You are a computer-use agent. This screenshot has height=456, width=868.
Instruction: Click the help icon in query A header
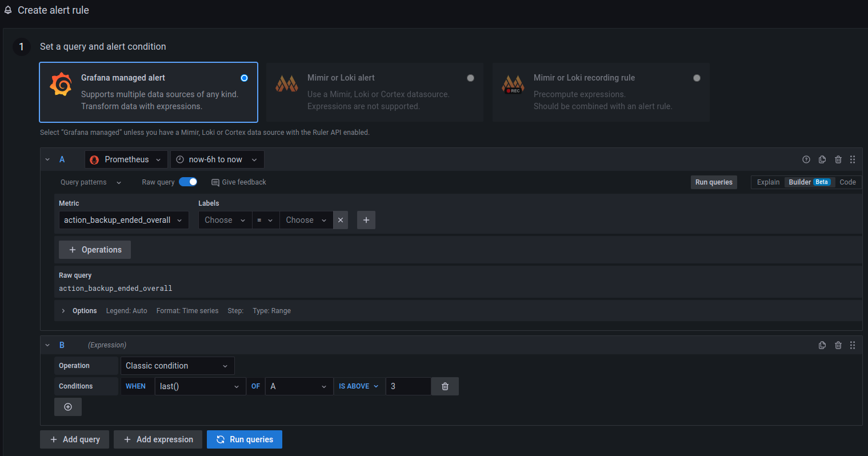806,159
